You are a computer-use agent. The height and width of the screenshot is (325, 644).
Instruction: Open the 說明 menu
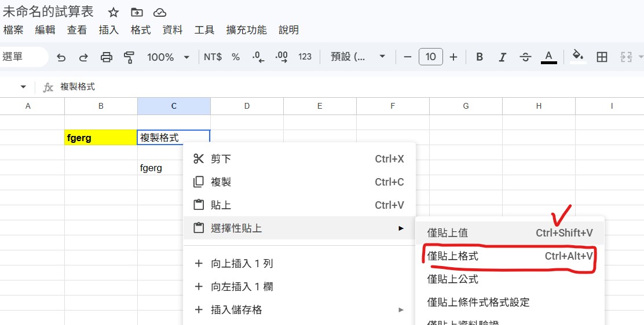[289, 30]
